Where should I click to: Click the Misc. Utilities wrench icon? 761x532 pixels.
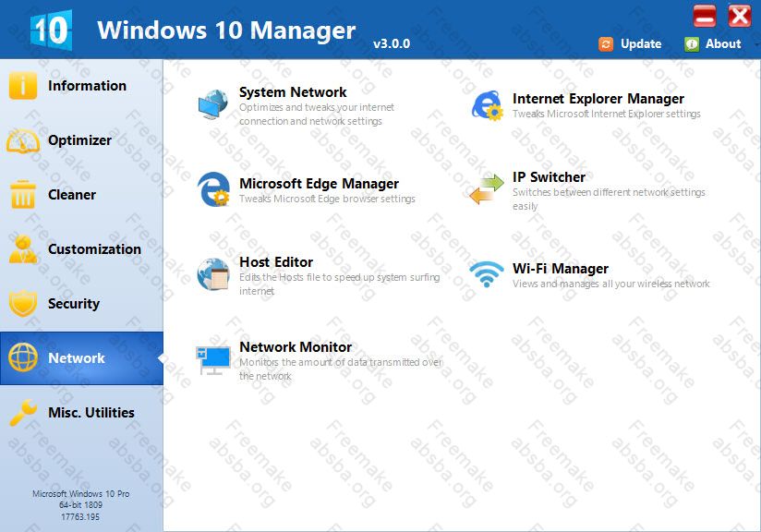click(x=22, y=413)
